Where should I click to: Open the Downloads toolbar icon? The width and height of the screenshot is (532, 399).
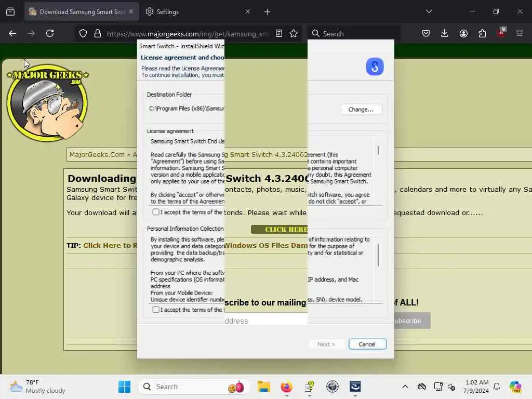[x=445, y=33]
